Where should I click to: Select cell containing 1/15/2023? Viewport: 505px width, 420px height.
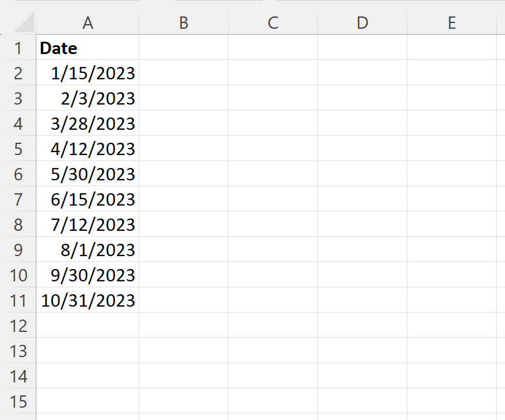(x=88, y=73)
